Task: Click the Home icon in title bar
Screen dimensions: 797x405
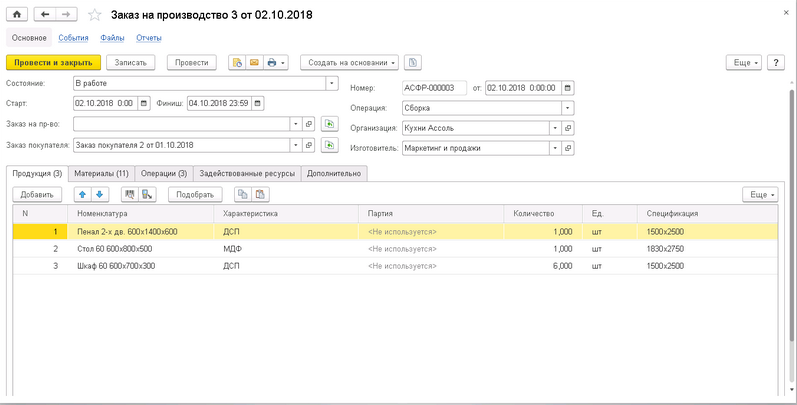Action: pyautogui.click(x=17, y=15)
